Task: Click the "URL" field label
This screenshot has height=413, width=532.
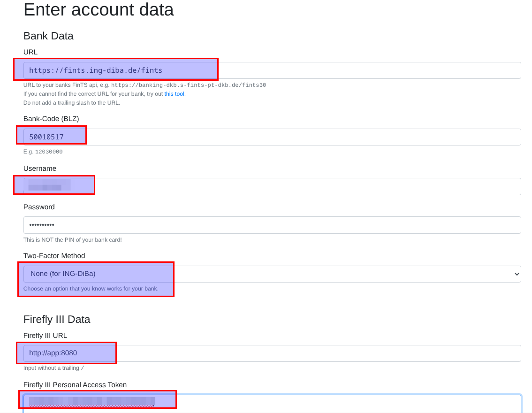Action: pyautogui.click(x=30, y=52)
